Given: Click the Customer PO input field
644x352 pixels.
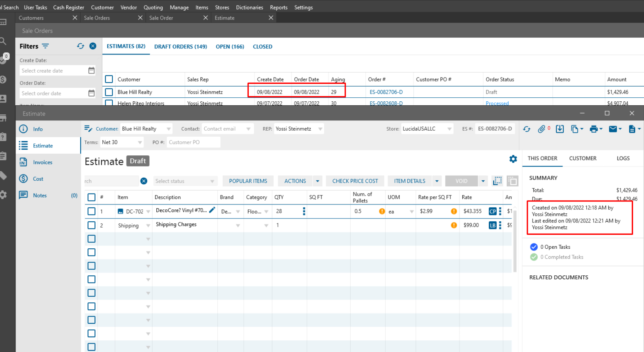Looking at the screenshot, I should pyautogui.click(x=193, y=142).
